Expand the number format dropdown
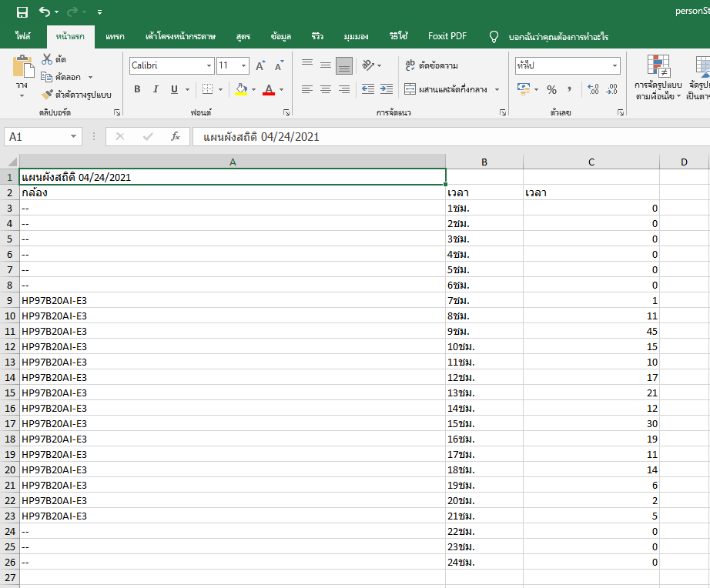 (x=614, y=66)
